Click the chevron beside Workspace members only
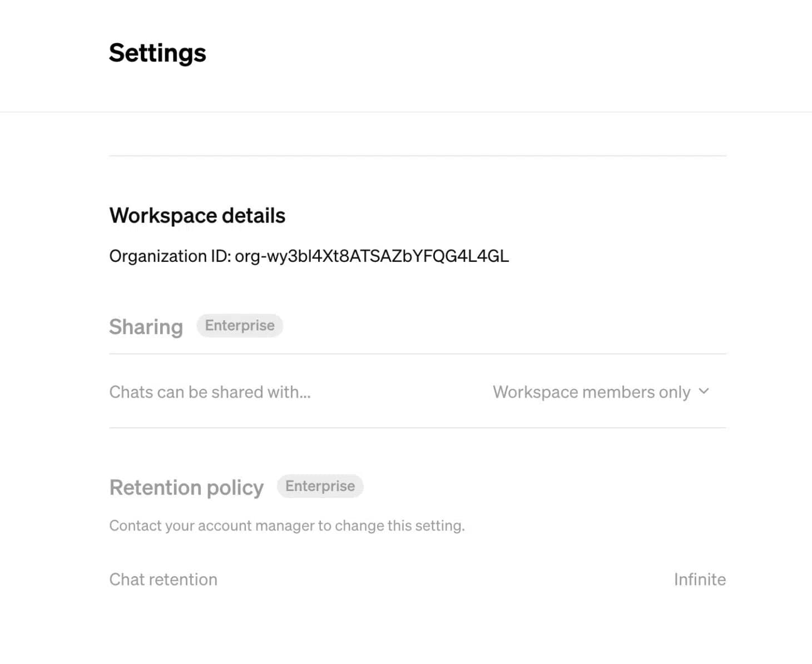Image resolution: width=812 pixels, height=664 pixels. tap(704, 392)
